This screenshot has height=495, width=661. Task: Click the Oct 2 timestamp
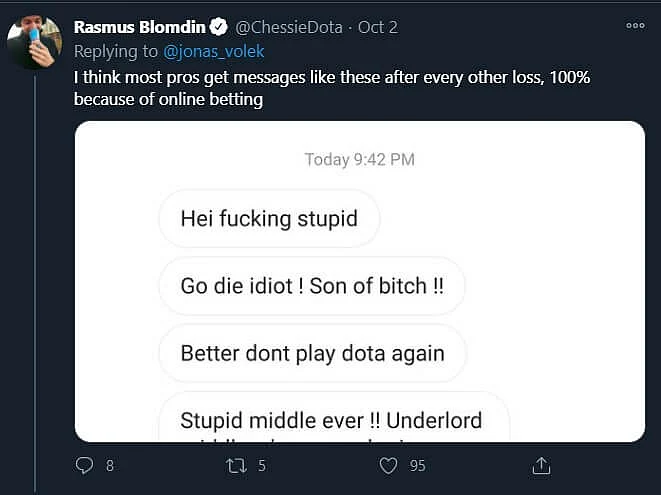point(378,27)
